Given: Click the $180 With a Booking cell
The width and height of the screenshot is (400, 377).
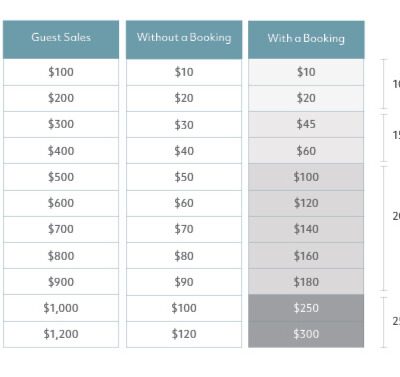Looking at the screenshot, I should click(306, 282).
